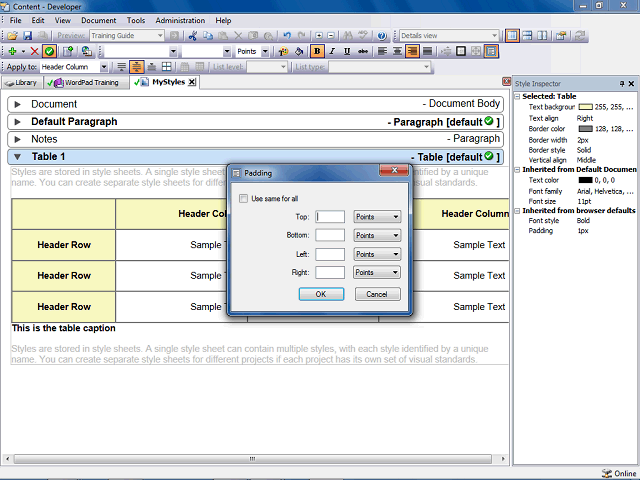Click the highlighted Padding icon in toolbar

click(x=491, y=51)
